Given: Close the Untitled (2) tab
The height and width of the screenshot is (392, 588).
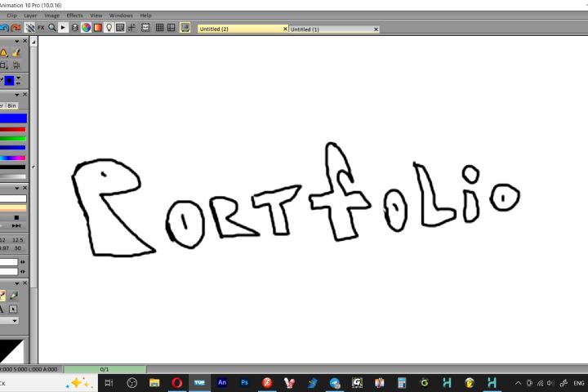Looking at the screenshot, I should (x=285, y=29).
